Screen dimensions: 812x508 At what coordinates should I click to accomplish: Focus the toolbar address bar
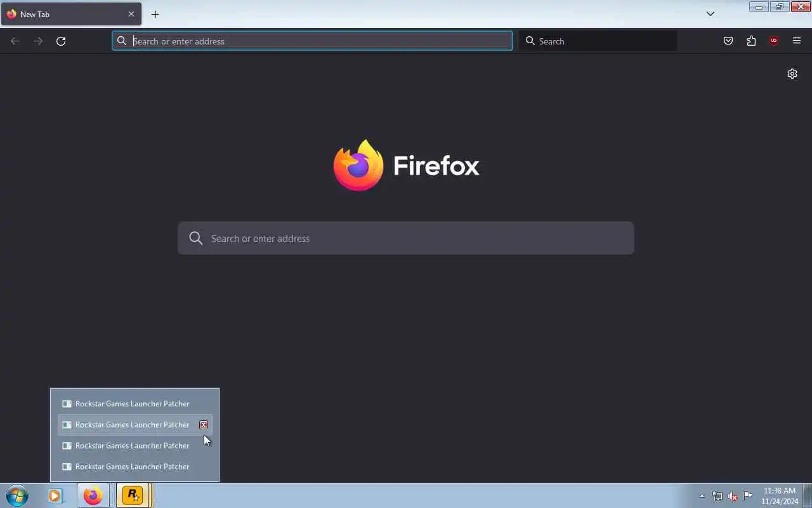(312, 41)
